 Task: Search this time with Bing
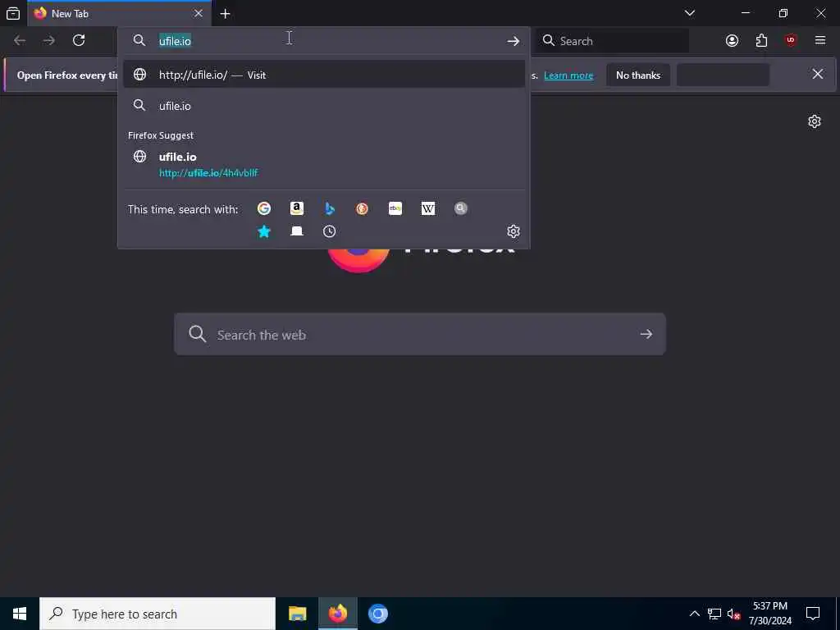[x=330, y=208]
